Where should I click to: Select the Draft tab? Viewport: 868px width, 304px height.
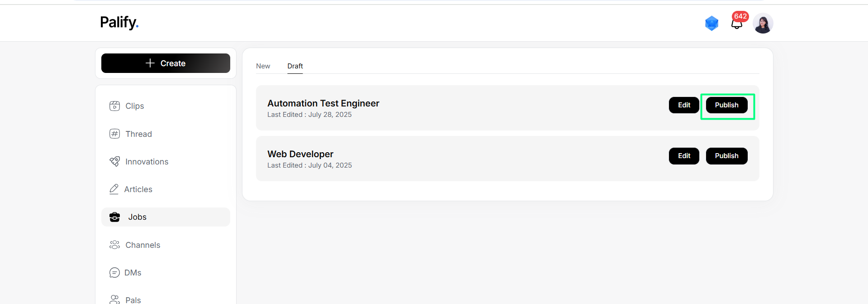pyautogui.click(x=295, y=66)
